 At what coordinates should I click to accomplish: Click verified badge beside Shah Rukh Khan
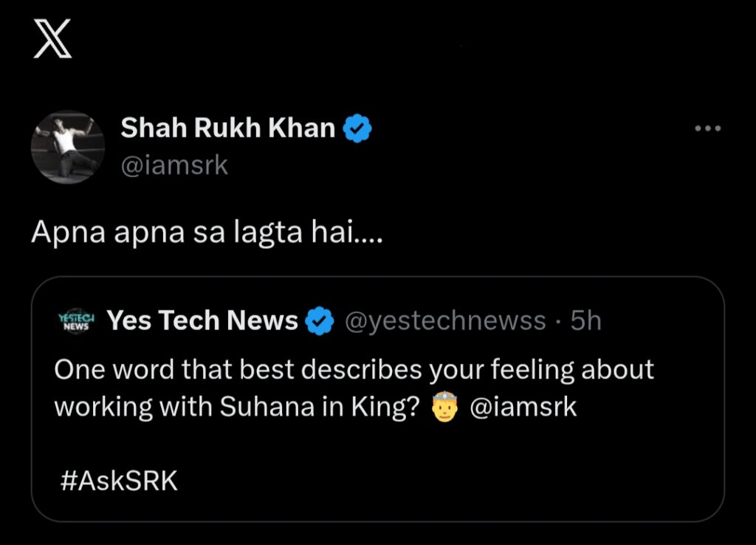point(358,129)
